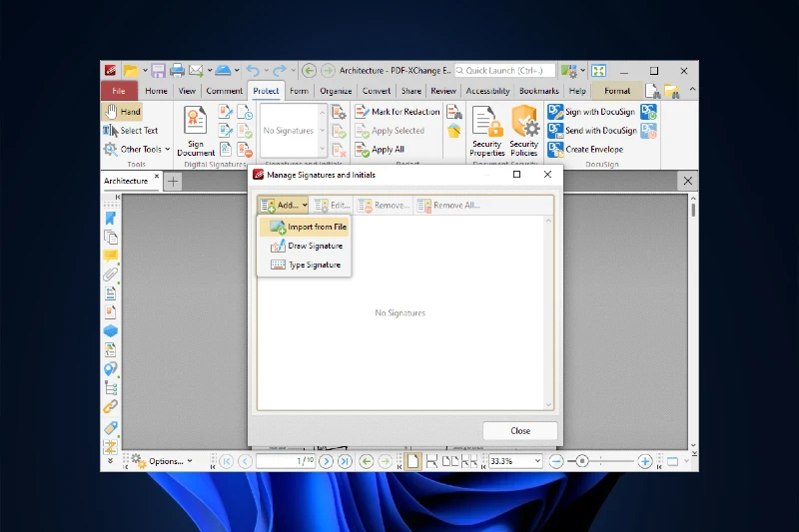Open file using the folder icon
799x532 pixels.
[131, 71]
